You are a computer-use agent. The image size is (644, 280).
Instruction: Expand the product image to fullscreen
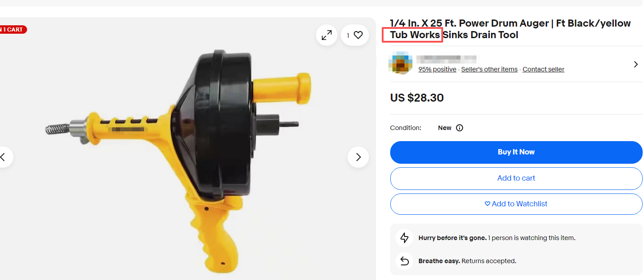click(327, 35)
